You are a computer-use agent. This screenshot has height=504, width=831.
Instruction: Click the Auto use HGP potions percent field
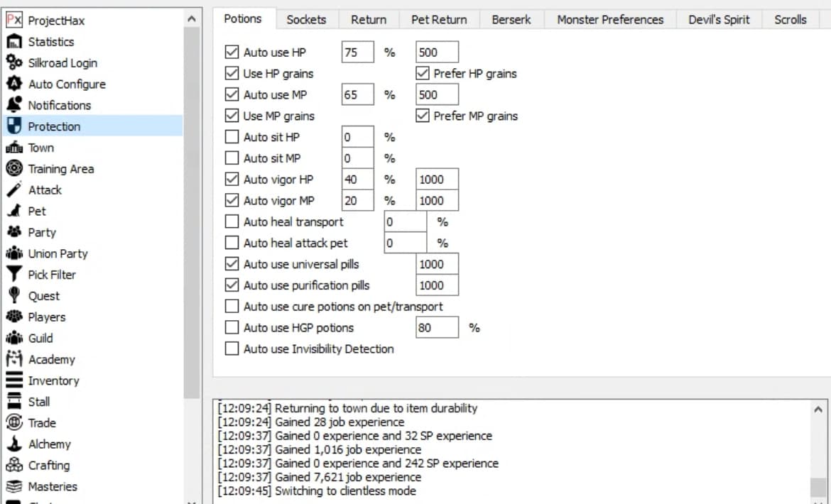(x=436, y=328)
